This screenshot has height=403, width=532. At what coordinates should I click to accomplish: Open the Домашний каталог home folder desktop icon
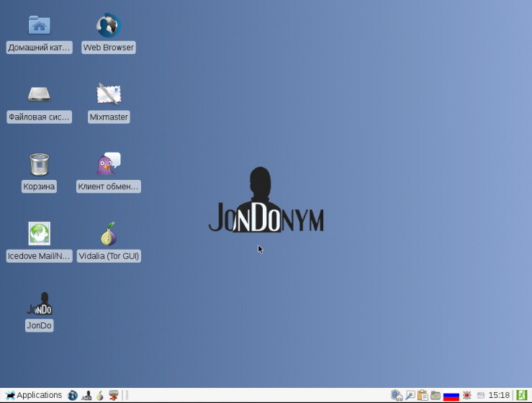tap(39, 25)
